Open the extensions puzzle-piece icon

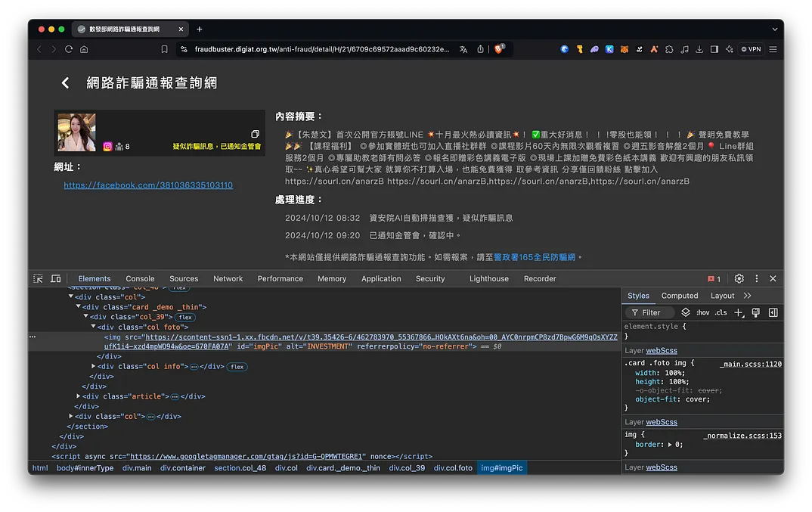click(669, 49)
